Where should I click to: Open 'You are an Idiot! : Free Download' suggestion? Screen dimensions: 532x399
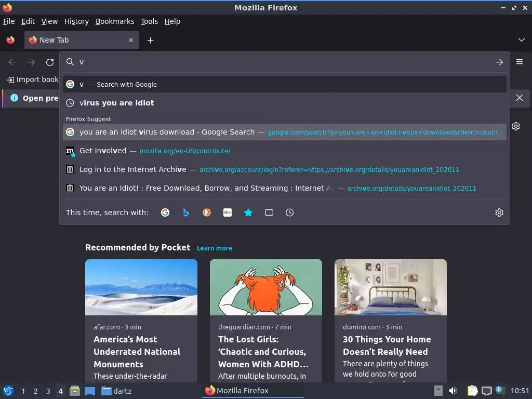[285, 188]
